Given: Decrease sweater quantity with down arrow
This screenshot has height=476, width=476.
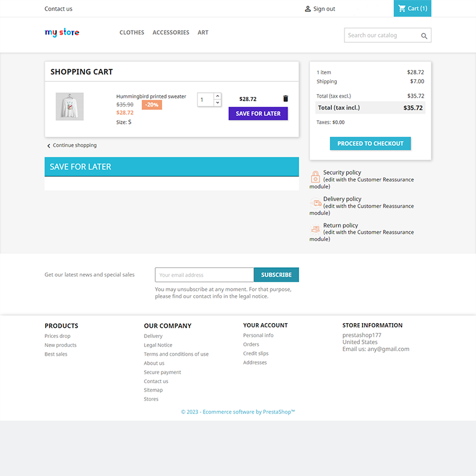Looking at the screenshot, I should click(x=217, y=103).
